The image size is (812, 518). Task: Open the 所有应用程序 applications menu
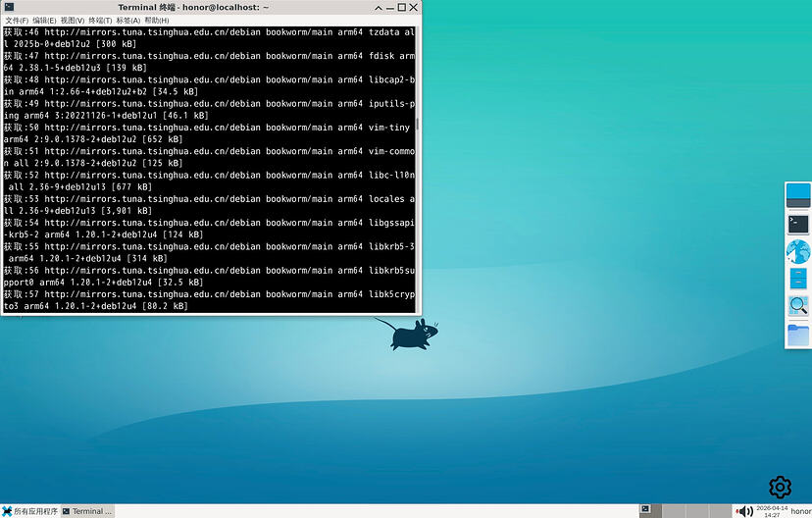(x=30, y=511)
